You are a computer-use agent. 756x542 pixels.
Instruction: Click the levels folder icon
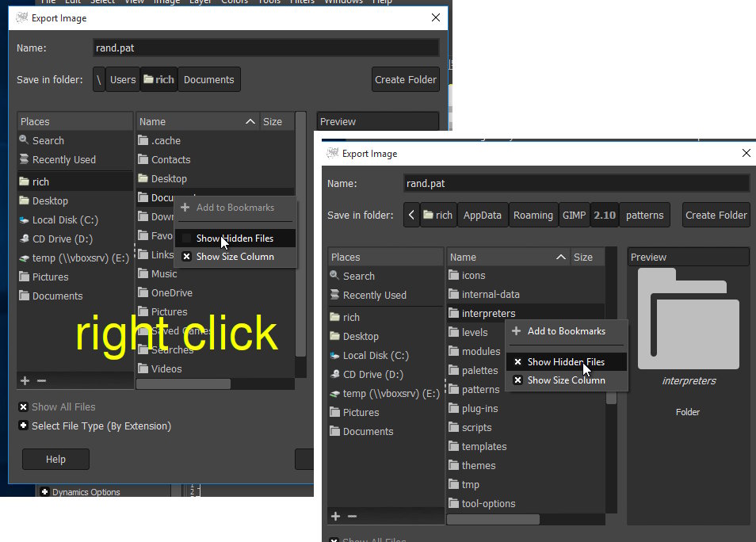pos(453,332)
